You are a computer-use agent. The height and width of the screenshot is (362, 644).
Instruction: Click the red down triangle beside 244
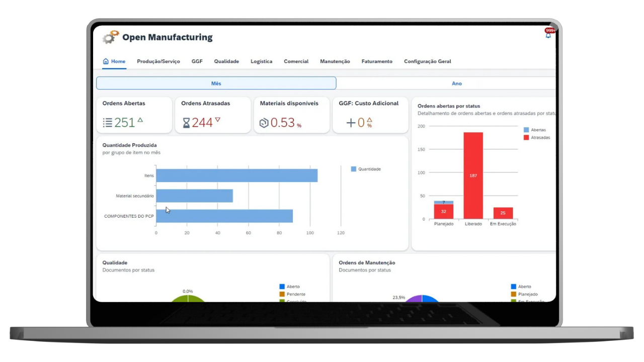tap(218, 120)
